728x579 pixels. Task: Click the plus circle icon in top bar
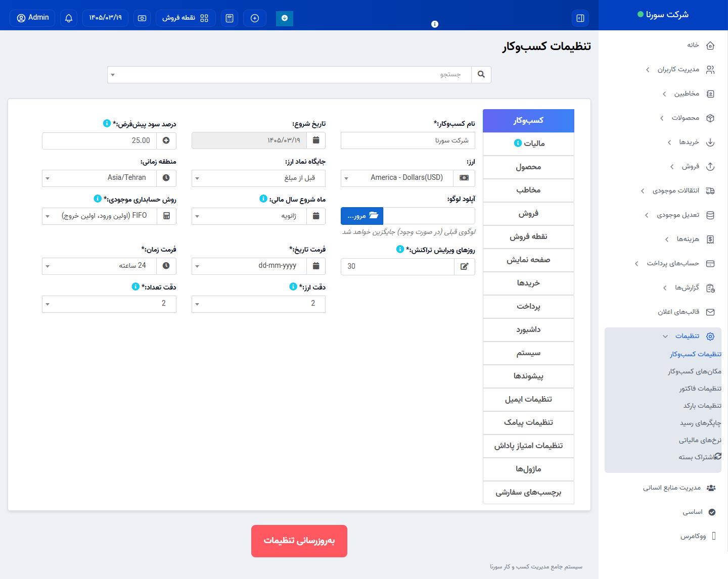click(x=255, y=18)
